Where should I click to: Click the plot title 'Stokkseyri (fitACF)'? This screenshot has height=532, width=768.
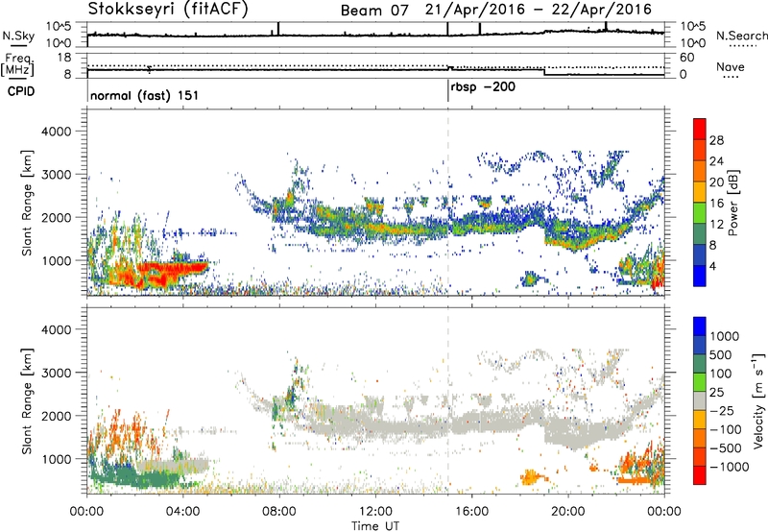(x=168, y=10)
